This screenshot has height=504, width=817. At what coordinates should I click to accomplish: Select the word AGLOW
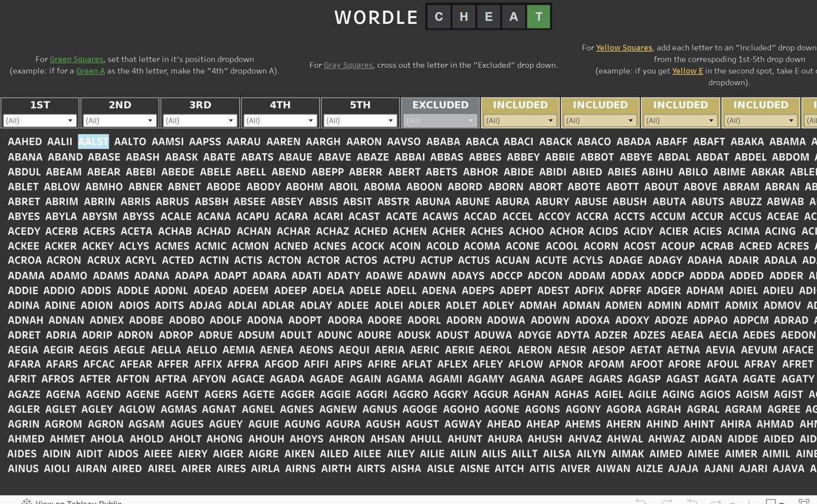[137, 410]
